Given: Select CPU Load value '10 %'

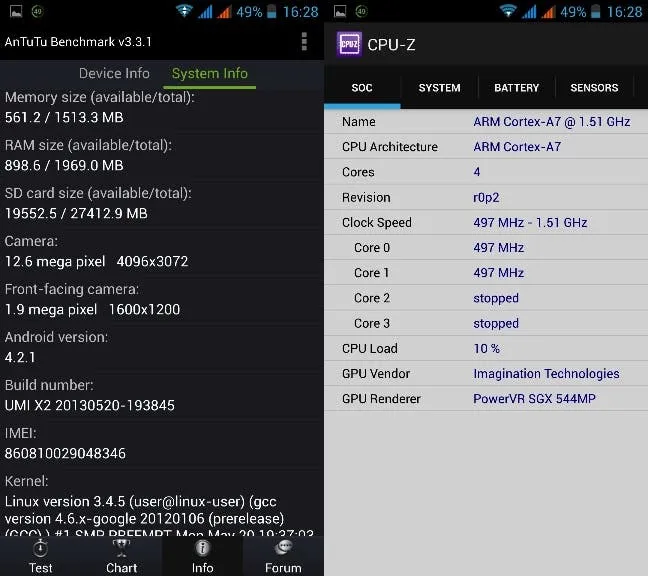Looking at the screenshot, I should click(x=486, y=348).
